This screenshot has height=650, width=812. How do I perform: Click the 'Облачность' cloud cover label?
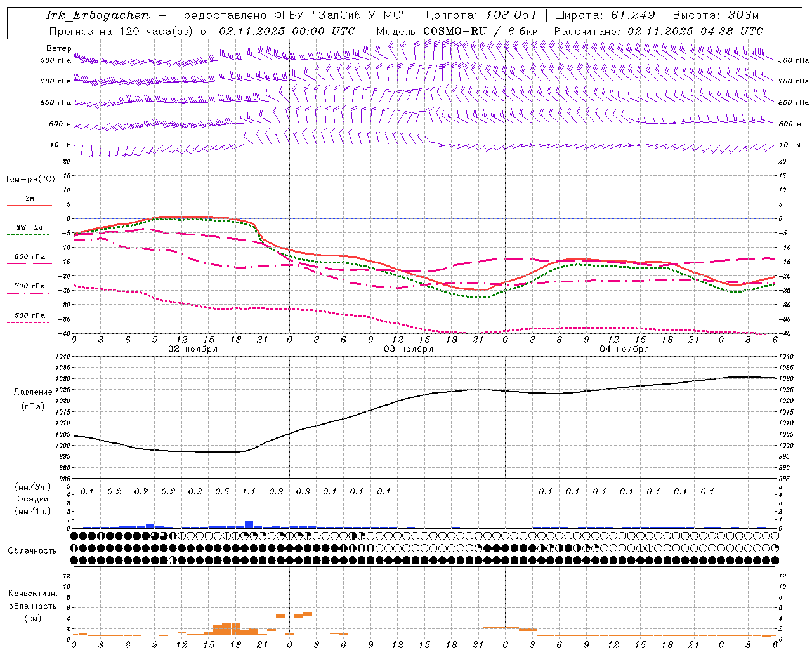[32, 551]
